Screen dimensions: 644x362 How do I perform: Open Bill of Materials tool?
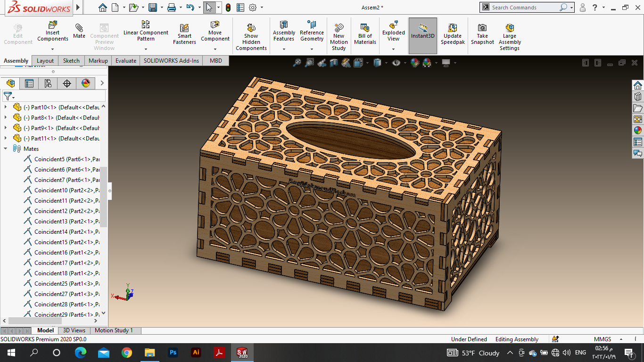coord(365,28)
